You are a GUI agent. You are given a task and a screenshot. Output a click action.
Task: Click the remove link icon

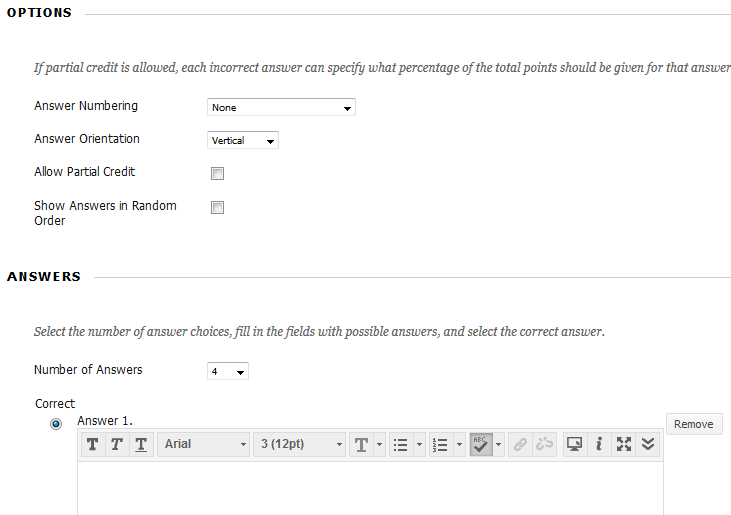tap(544, 444)
